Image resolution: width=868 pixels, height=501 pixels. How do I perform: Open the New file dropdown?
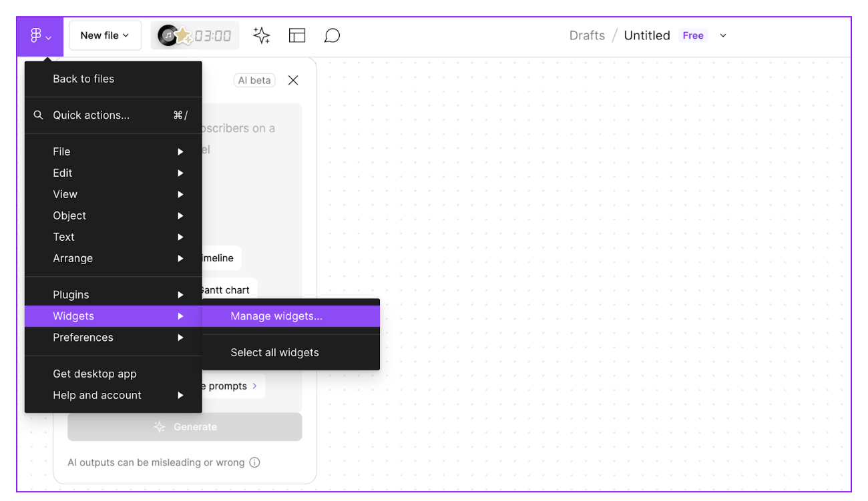pos(105,35)
